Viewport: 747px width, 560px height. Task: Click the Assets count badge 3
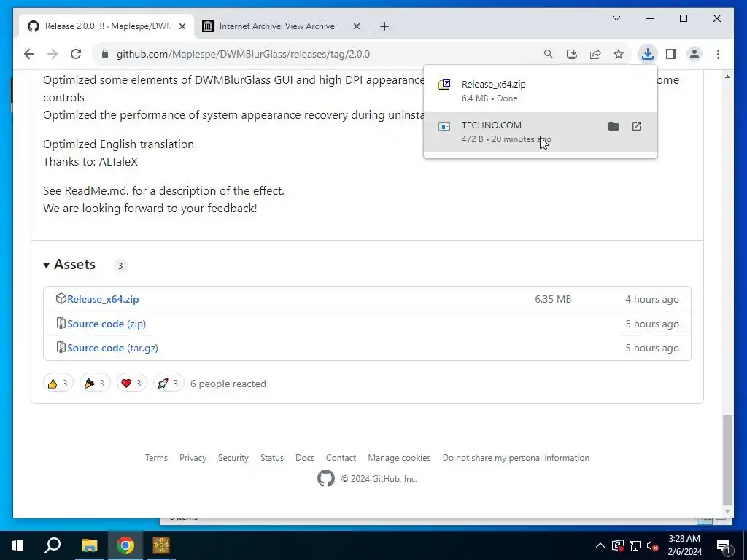point(120,265)
